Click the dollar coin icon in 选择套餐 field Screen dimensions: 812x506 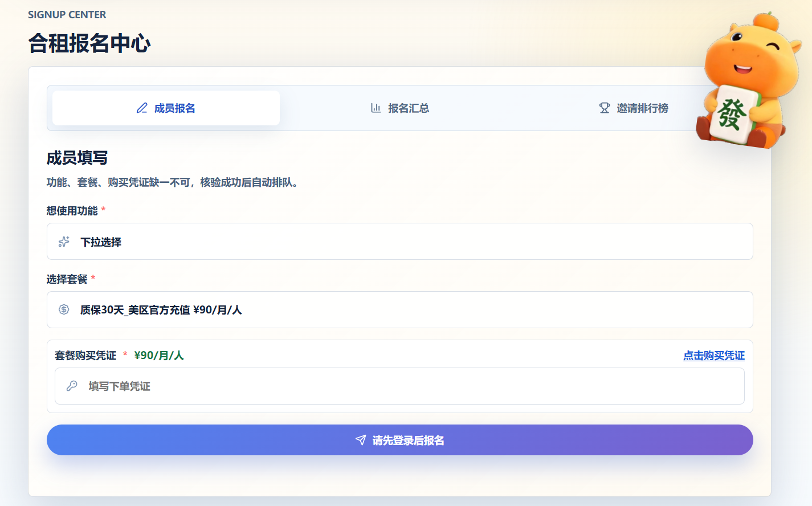(64, 309)
